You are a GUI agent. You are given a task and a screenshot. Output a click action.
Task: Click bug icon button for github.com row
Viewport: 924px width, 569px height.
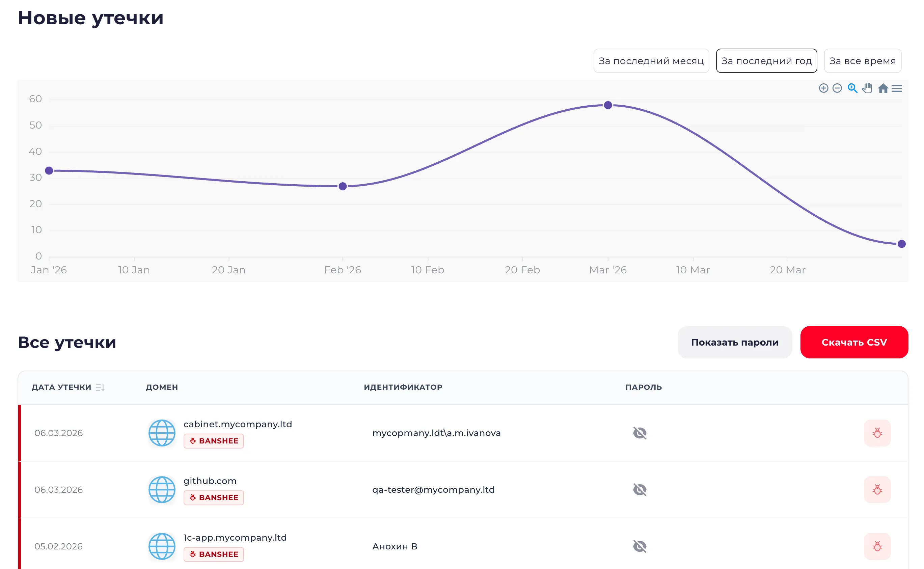point(877,490)
